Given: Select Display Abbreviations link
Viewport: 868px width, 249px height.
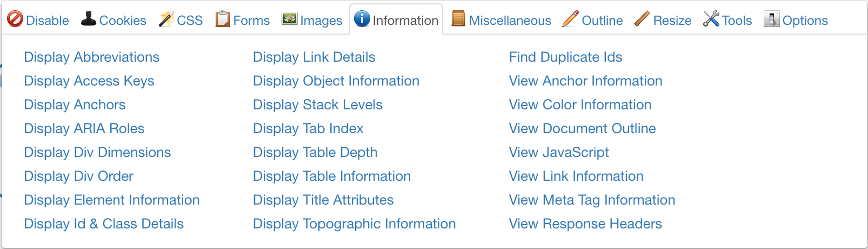Looking at the screenshot, I should point(92,57).
